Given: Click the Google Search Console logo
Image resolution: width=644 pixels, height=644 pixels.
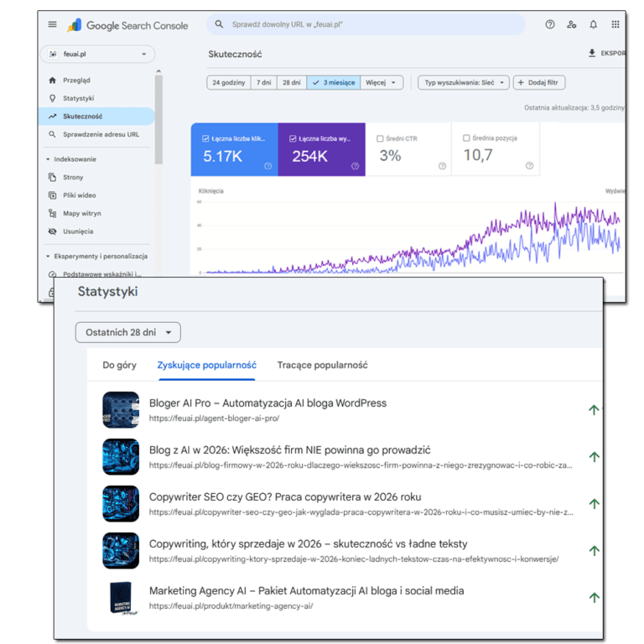Looking at the screenshot, I should coord(127,25).
